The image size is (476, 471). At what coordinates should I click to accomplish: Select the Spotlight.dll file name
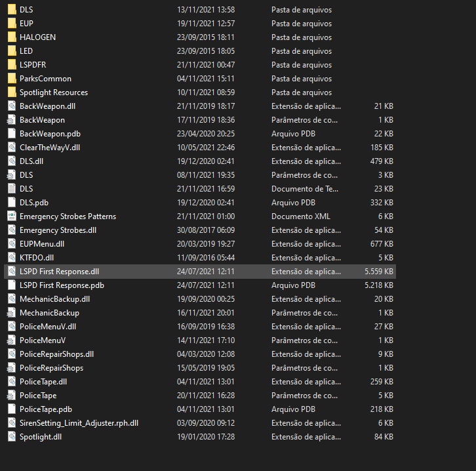pyautogui.click(x=41, y=437)
